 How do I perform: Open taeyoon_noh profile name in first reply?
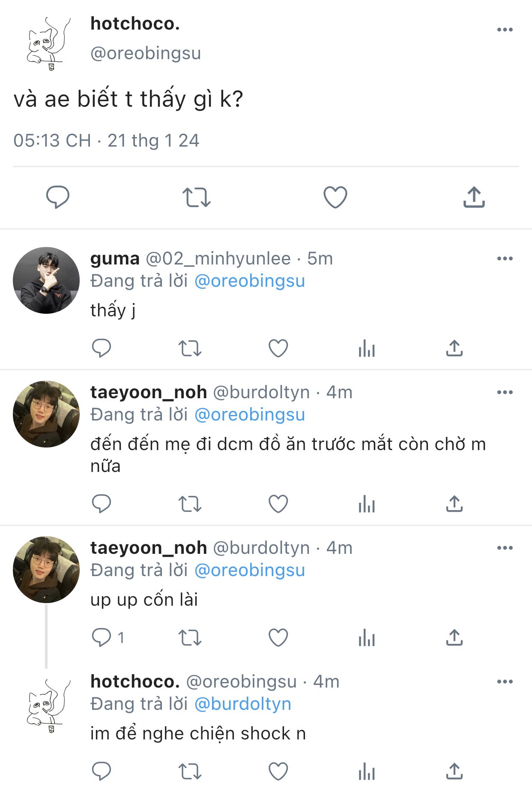(x=149, y=392)
